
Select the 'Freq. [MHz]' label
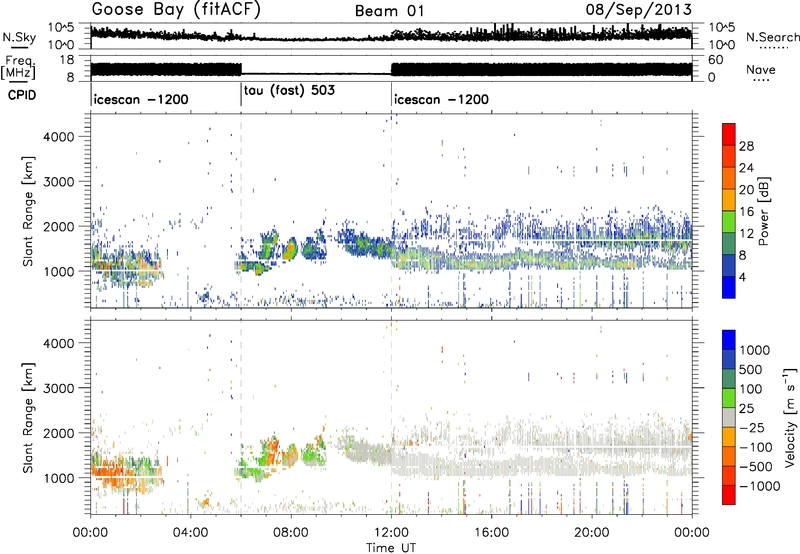point(18,67)
